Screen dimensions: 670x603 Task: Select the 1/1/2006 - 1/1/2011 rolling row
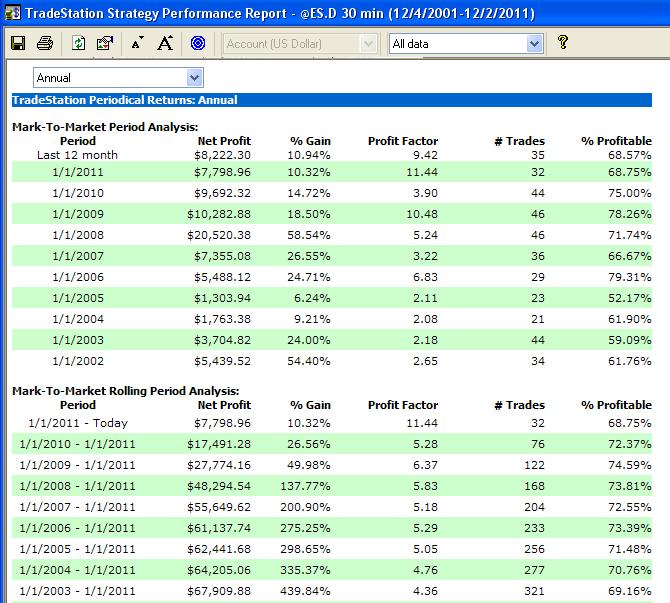pyautogui.click(x=332, y=528)
